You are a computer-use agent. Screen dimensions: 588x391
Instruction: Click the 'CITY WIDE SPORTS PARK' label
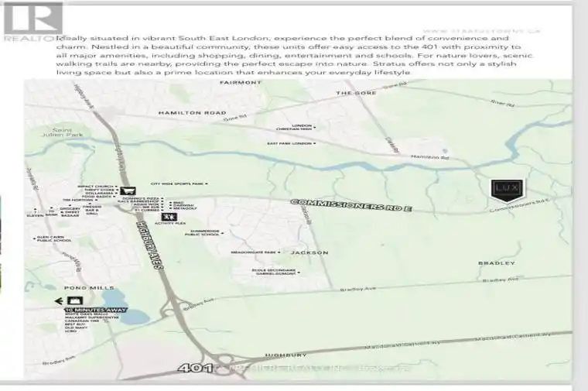coord(177,183)
